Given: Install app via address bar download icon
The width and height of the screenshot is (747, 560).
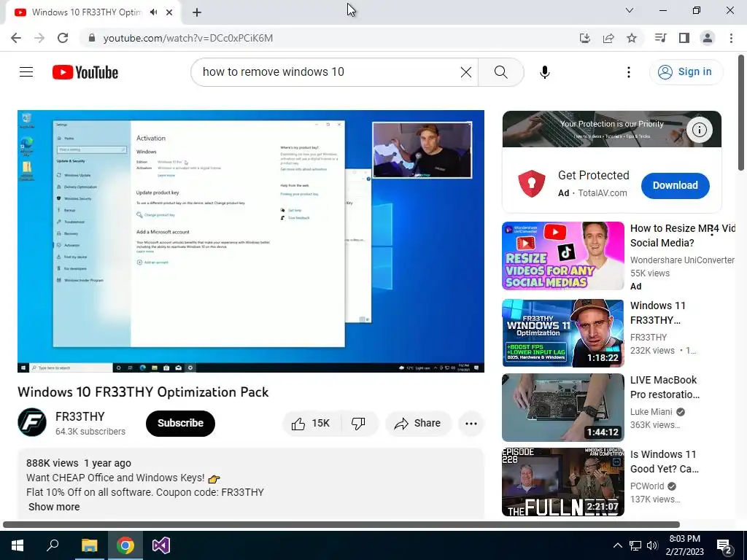Looking at the screenshot, I should click(584, 38).
